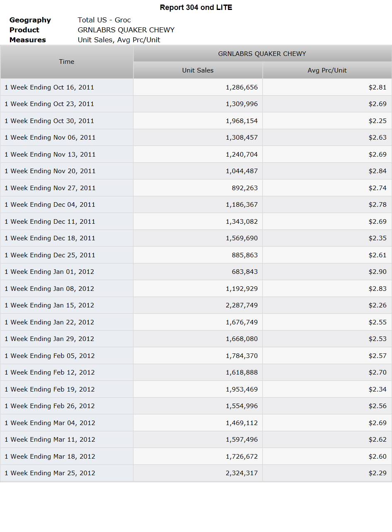
Task: Click unit sales value 1,309,996
Action: tap(242, 104)
